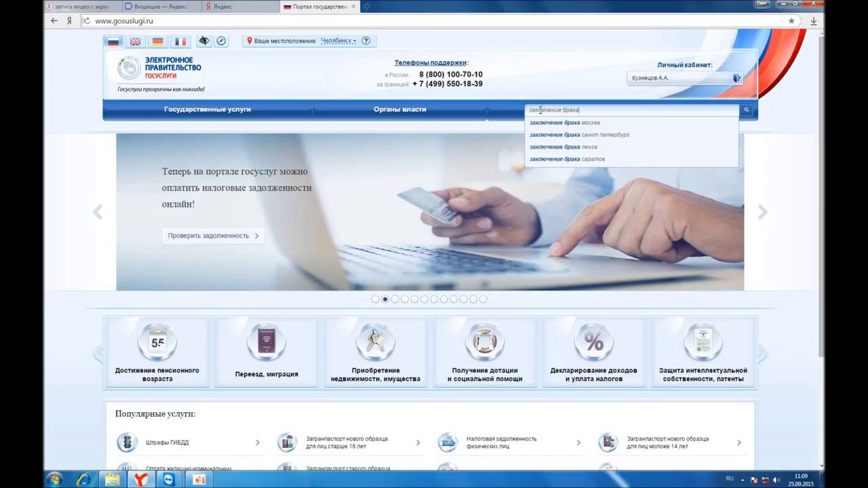Open Получение дотации и социальной помощи category
This screenshot has width=868, height=488.
pyautogui.click(x=485, y=353)
